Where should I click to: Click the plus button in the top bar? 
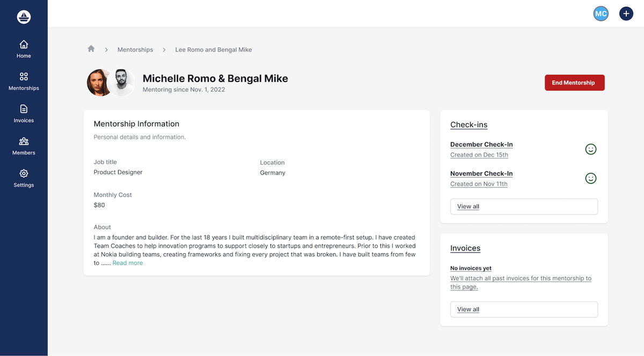[x=626, y=14]
